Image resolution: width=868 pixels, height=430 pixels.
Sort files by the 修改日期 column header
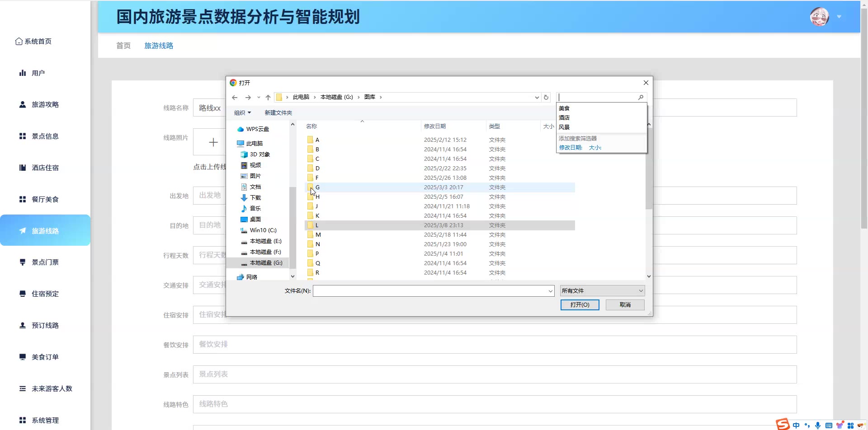(435, 126)
